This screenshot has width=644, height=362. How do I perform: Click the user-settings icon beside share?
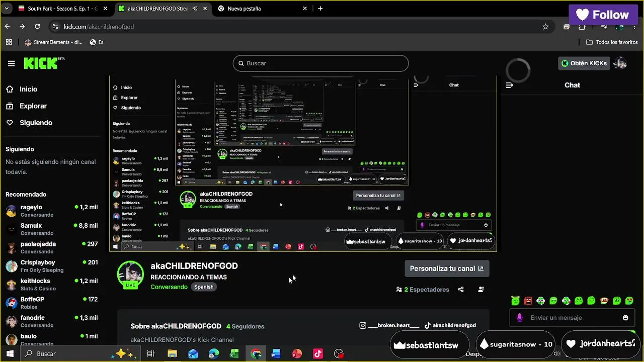(x=481, y=290)
